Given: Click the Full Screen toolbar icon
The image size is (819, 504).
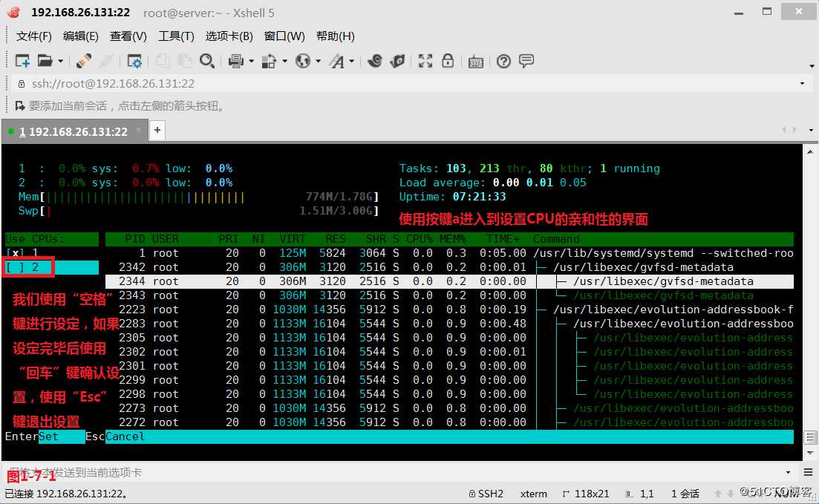Looking at the screenshot, I should coord(425,61).
